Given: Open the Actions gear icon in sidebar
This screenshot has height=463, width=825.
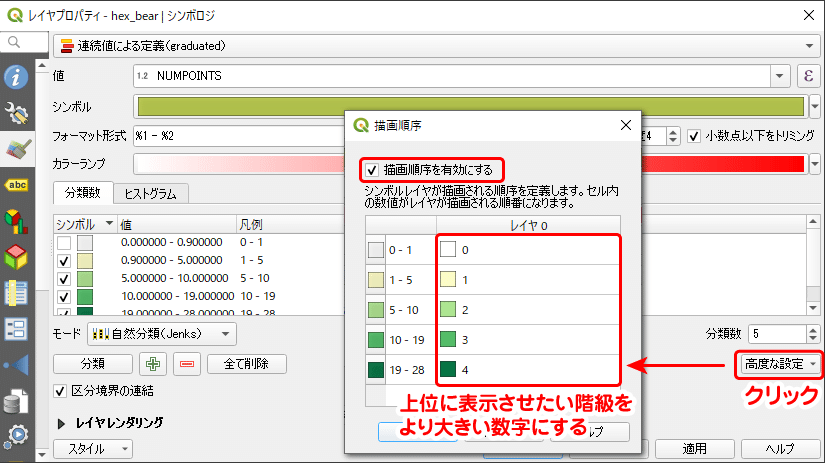Looking at the screenshot, I should [x=16, y=436].
